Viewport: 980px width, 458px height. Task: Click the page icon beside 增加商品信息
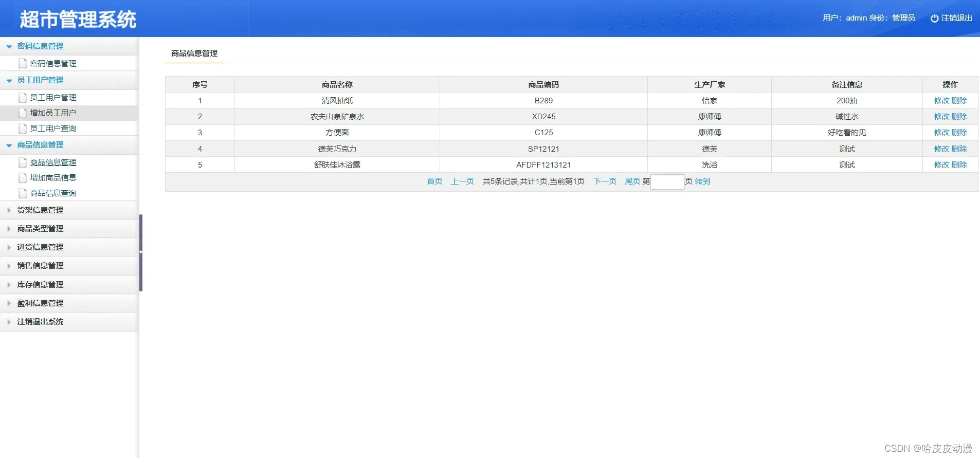tap(23, 177)
